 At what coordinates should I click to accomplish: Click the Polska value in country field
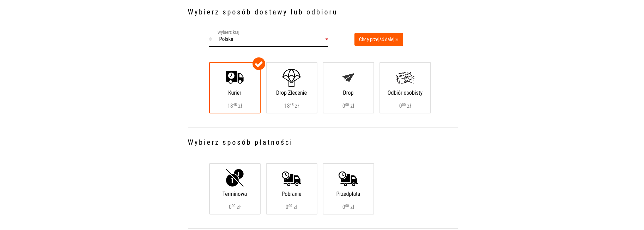click(x=226, y=39)
